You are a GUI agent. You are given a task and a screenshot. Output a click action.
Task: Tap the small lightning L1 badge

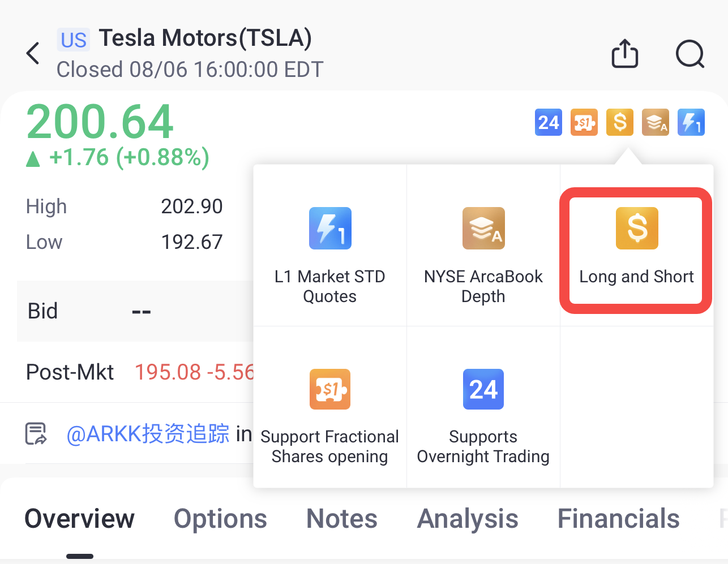[691, 122]
